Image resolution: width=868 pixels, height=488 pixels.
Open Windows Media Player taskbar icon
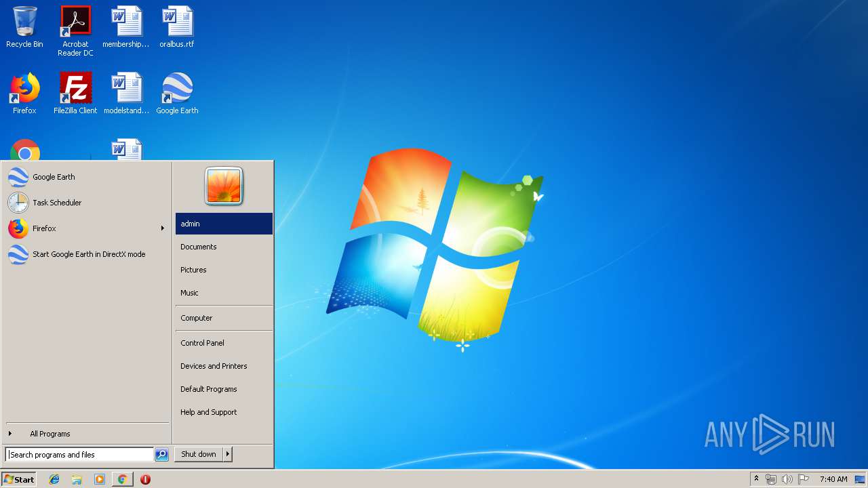click(100, 479)
